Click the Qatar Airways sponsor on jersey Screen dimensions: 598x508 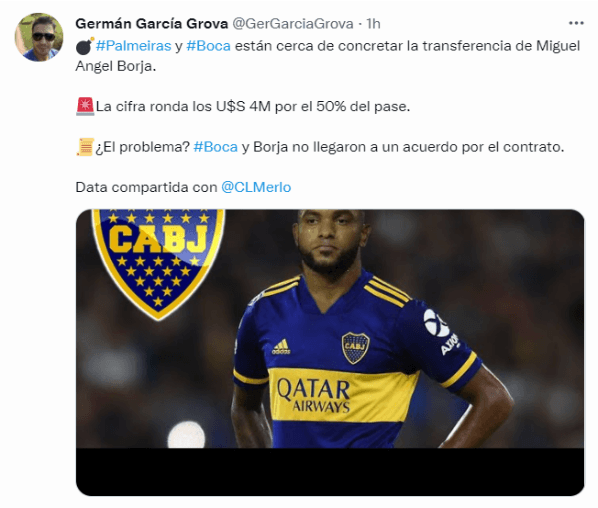click(313, 395)
